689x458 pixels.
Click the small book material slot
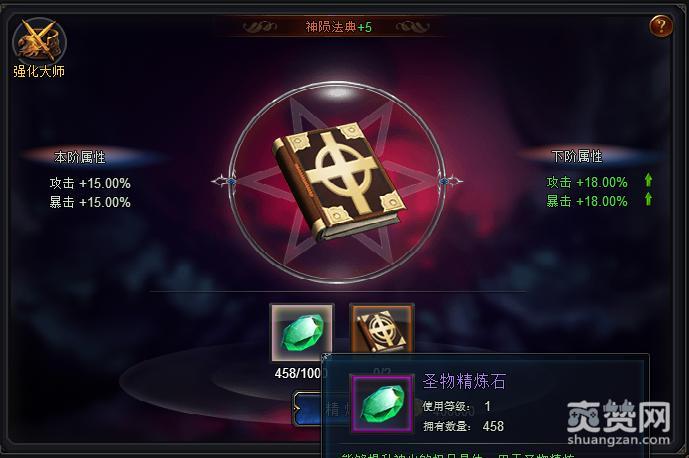pyautogui.click(x=381, y=331)
